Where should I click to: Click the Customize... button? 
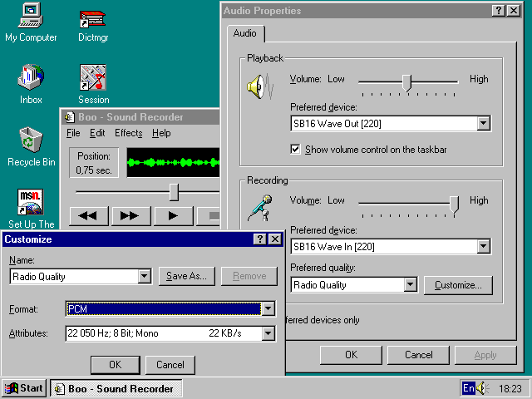[458, 285]
